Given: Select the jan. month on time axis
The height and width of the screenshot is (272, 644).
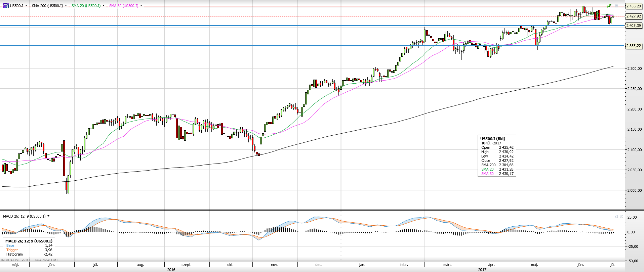Looking at the screenshot, I should pyautogui.click(x=362, y=265).
